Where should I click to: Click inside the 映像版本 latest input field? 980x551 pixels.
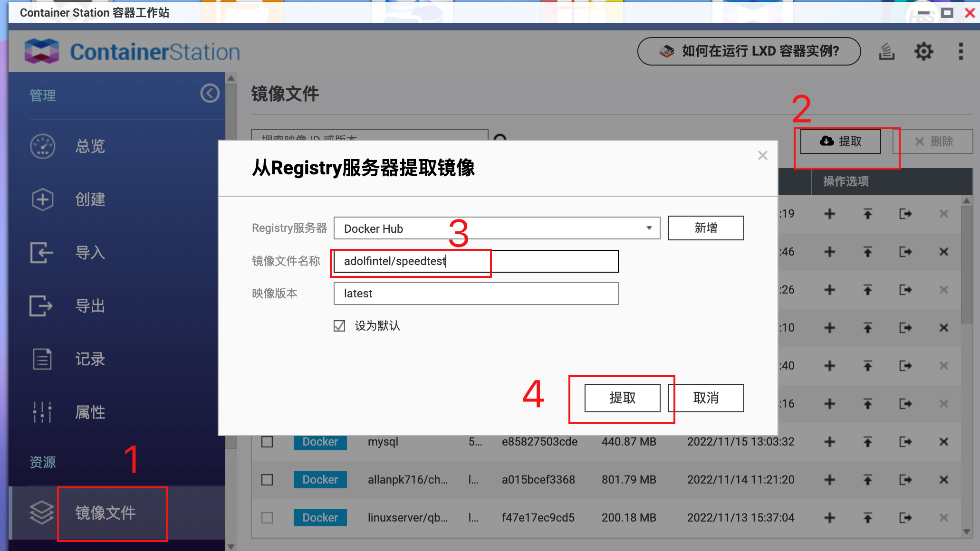click(475, 294)
